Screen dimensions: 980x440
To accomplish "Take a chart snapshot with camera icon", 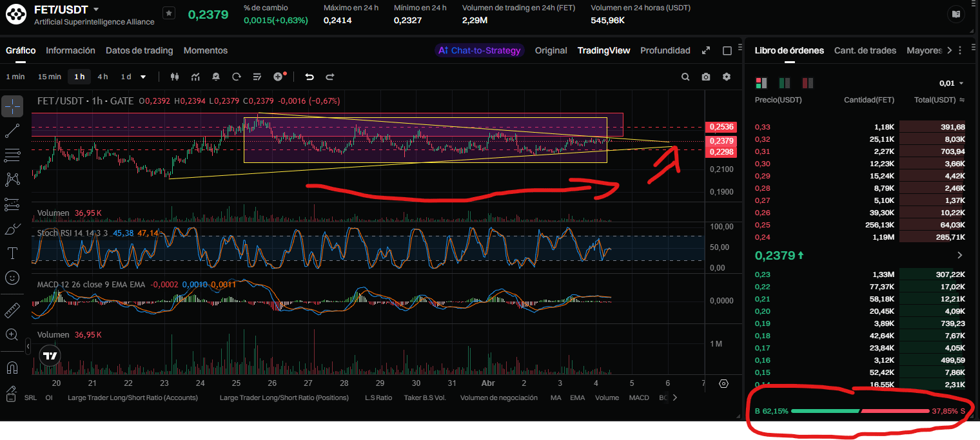I will tap(706, 77).
